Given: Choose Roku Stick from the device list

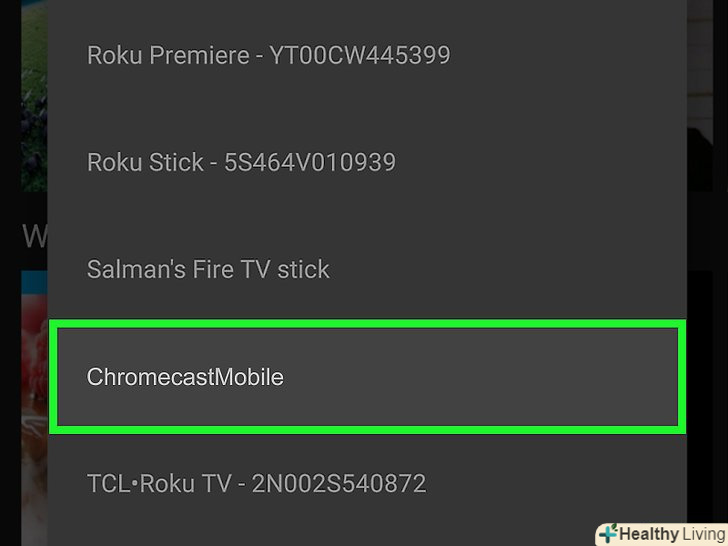Looking at the screenshot, I should (241, 162).
